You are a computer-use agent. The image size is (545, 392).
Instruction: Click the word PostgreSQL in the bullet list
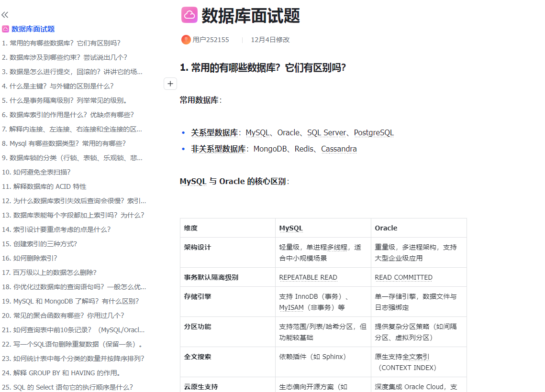pyautogui.click(x=374, y=133)
